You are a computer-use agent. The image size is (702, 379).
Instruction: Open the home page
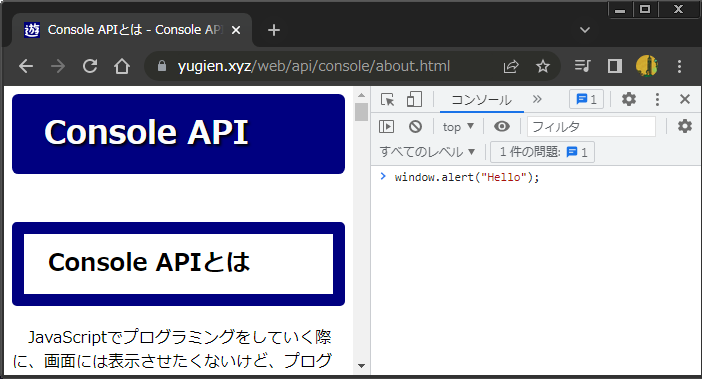[122, 66]
